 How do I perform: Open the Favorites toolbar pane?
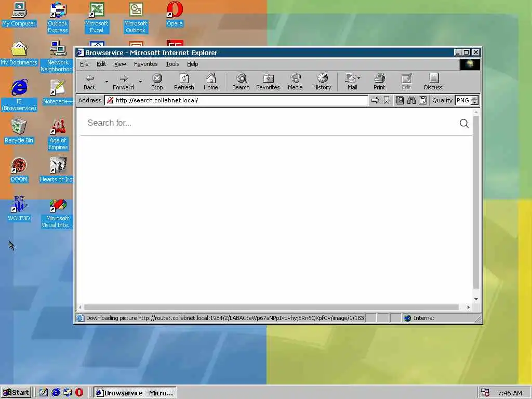click(x=268, y=82)
